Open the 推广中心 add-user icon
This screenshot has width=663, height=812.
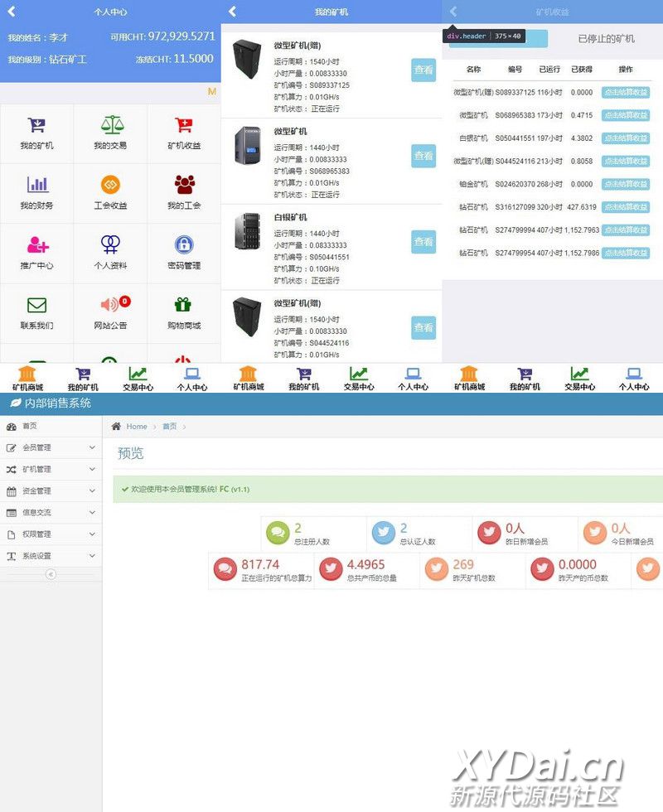tap(38, 244)
